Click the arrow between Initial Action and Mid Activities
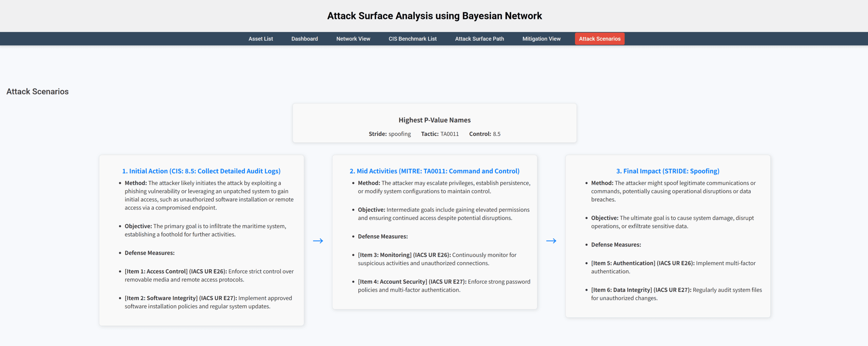The height and width of the screenshot is (346, 868). click(318, 240)
